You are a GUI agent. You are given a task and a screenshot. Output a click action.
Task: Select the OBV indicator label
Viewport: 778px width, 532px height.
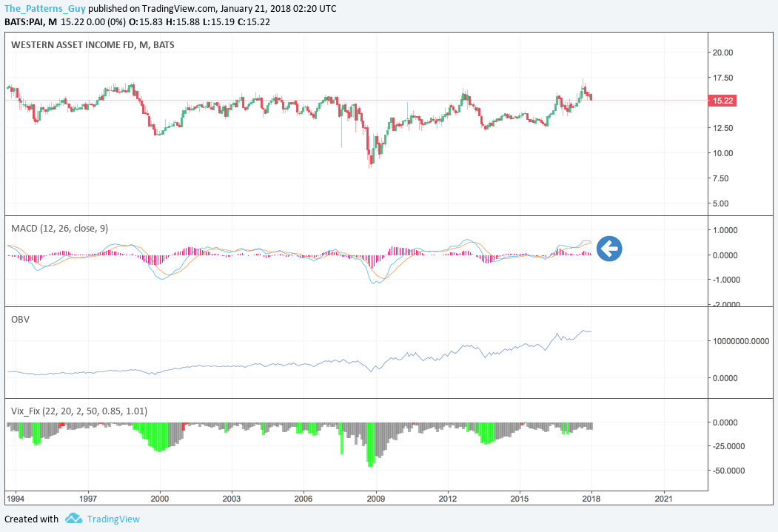20,320
